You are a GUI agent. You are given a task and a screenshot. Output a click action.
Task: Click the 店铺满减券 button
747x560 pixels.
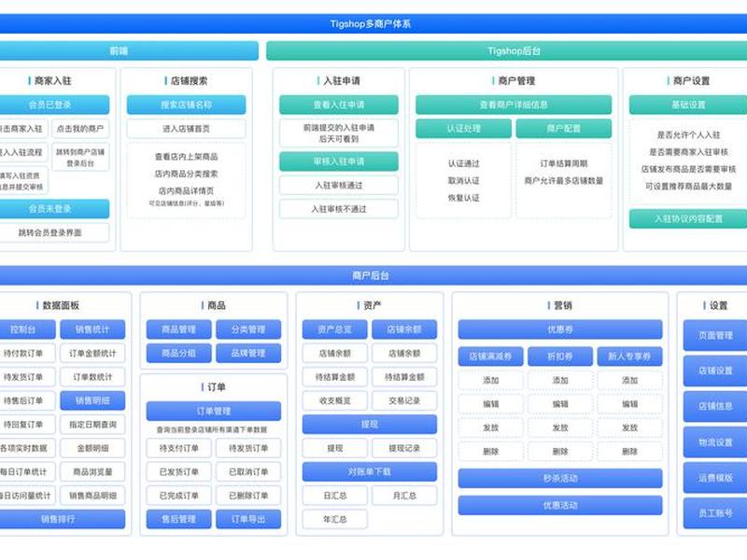coord(491,357)
